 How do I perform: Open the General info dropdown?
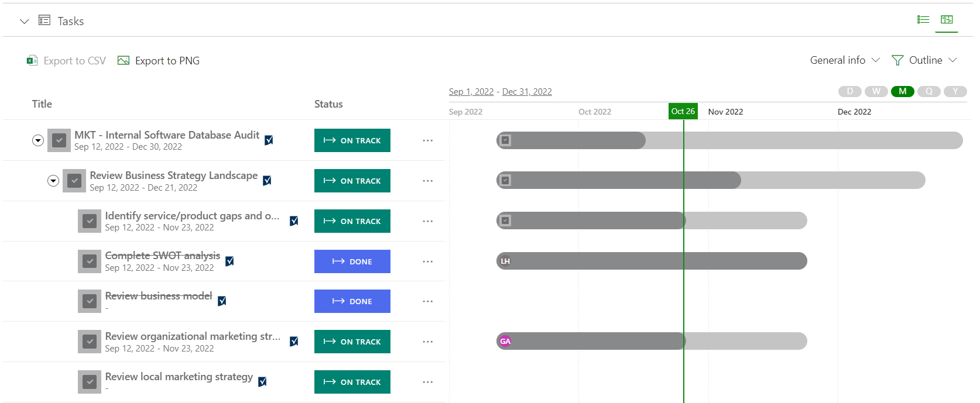pyautogui.click(x=844, y=60)
